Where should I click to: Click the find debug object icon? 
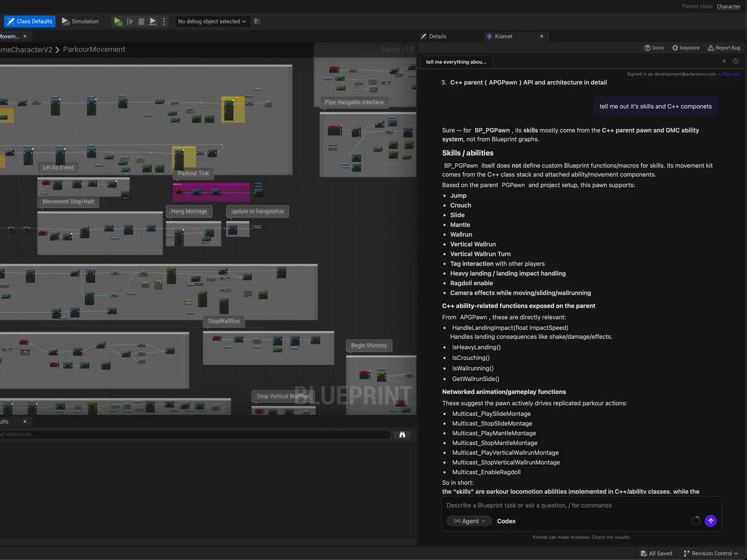[x=257, y=21]
